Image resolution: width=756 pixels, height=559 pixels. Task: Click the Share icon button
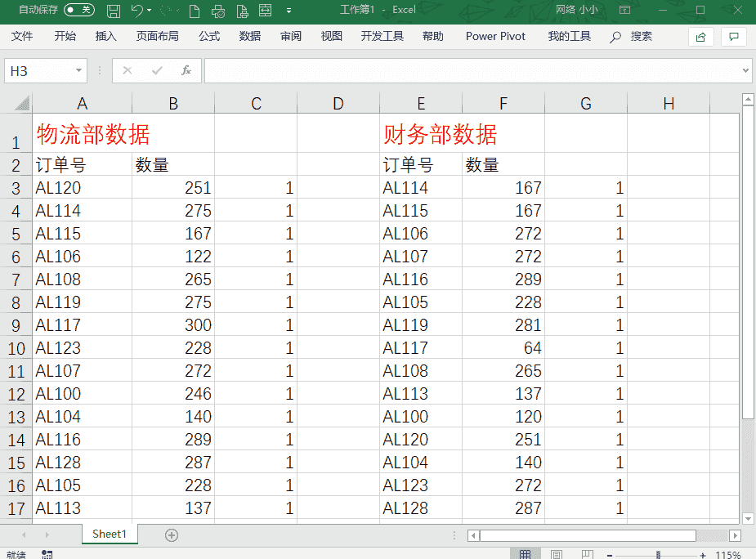pos(701,37)
